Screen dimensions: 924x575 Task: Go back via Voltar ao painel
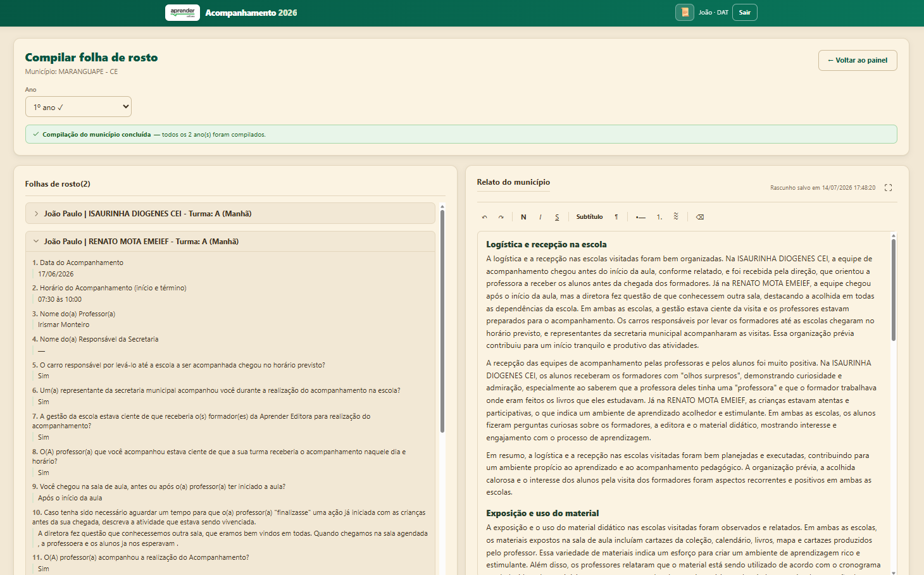pos(858,61)
